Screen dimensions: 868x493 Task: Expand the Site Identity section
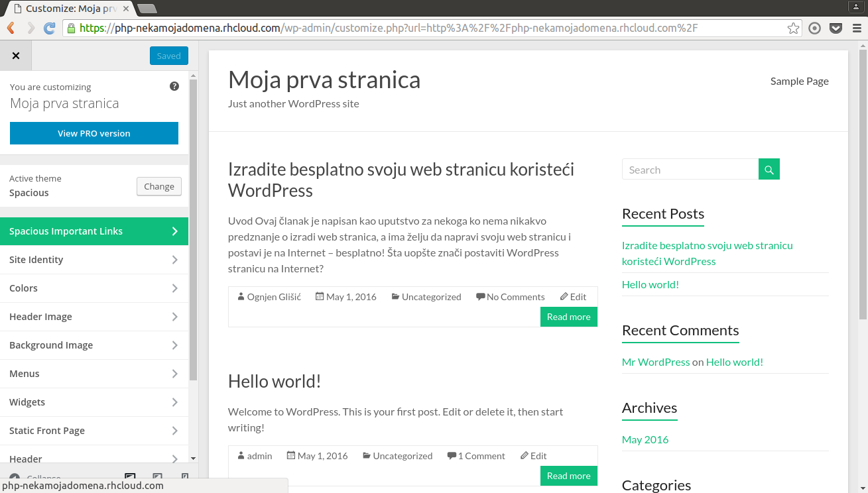94,260
